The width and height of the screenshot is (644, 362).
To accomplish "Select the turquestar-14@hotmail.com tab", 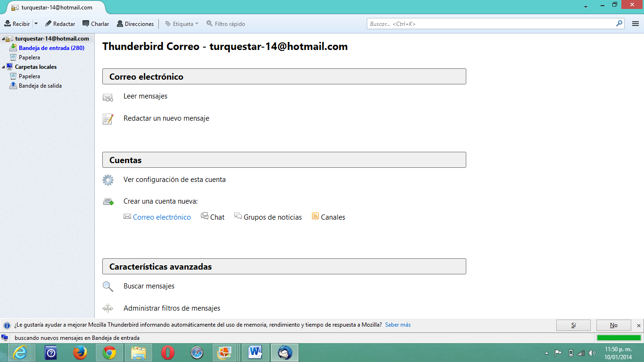I will (56, 8).
